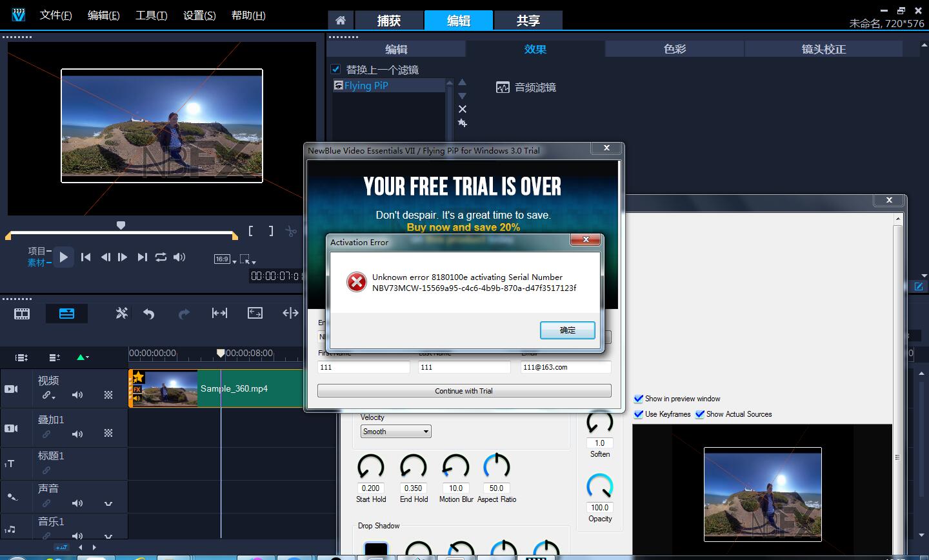Toggle Video track transparency mode
The width and height of the screenshot is (929, 560).
(108, 395)
